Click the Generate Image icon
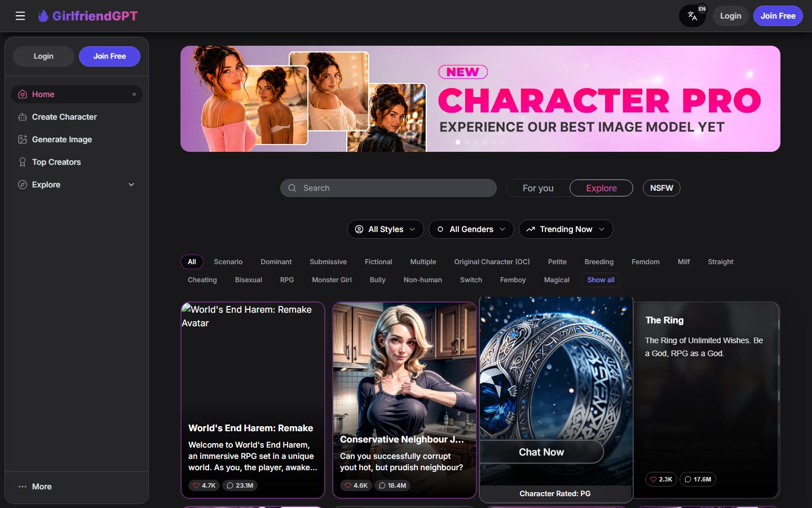The height and width of the screenshot is (508, 812). click(x=23, y=139)
